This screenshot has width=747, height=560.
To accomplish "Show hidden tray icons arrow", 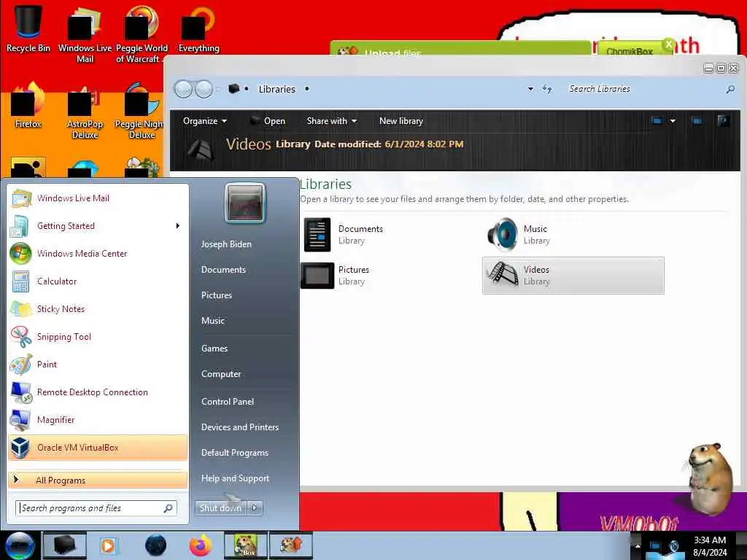I will [638, 545].
